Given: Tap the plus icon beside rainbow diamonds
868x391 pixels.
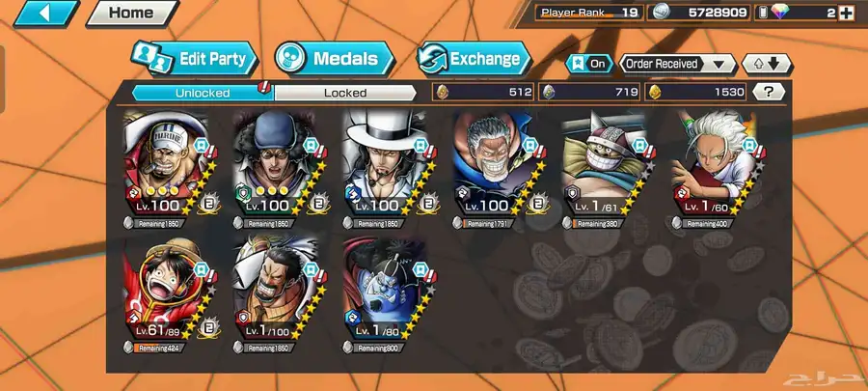Looking at the screenshot, I should pos(846,14).
